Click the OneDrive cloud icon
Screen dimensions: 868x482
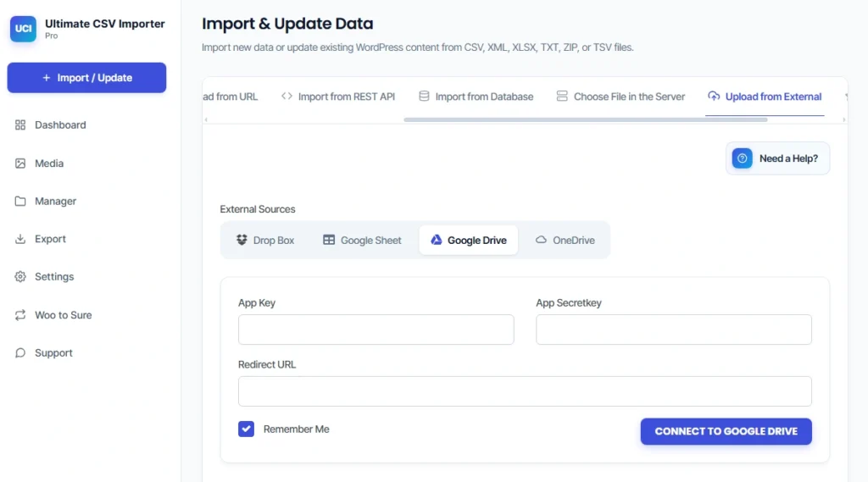541,240
